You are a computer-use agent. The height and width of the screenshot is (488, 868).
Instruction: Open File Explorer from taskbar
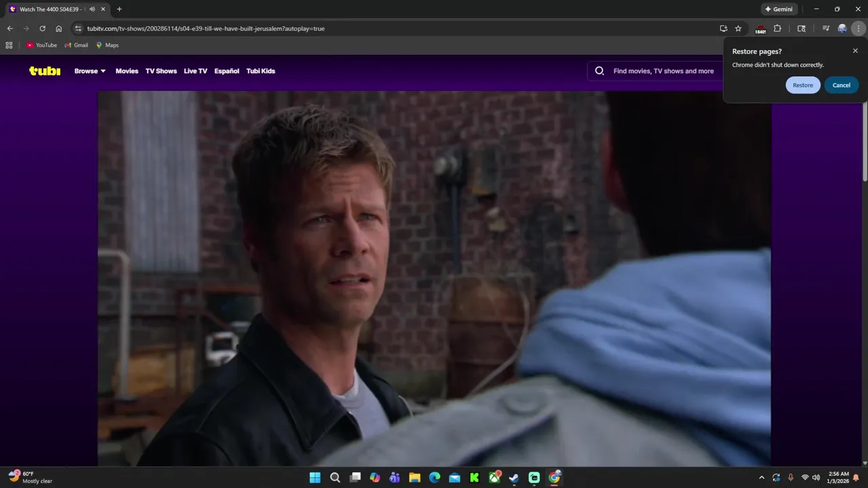[415, 478]
